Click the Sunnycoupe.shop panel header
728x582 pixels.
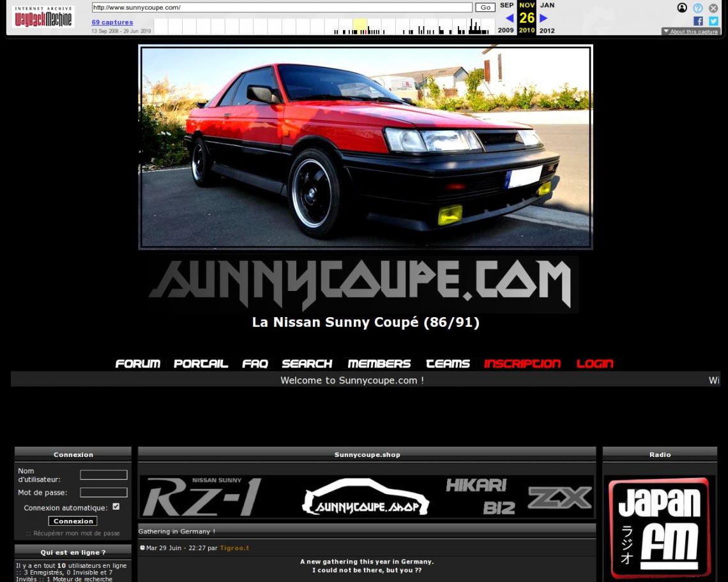(x=367, y=454)
